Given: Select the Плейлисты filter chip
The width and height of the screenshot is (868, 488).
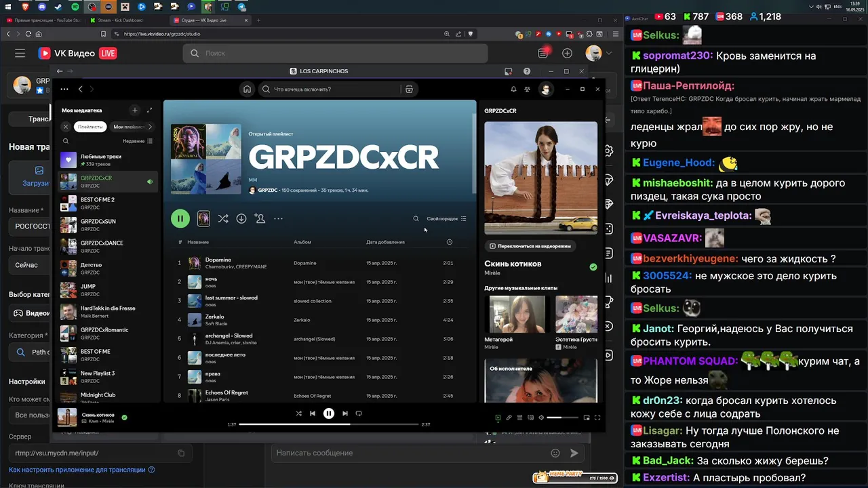Looking at the screenshot, I should coord(90,127).
